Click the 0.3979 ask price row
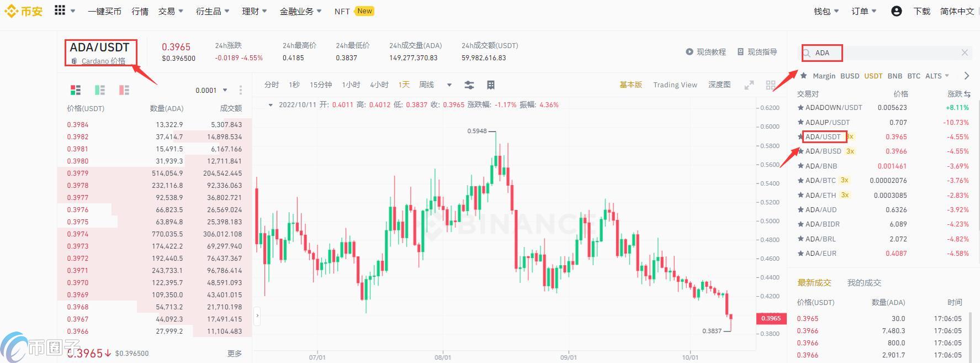 pyautogui.click(x=155, y=173)
